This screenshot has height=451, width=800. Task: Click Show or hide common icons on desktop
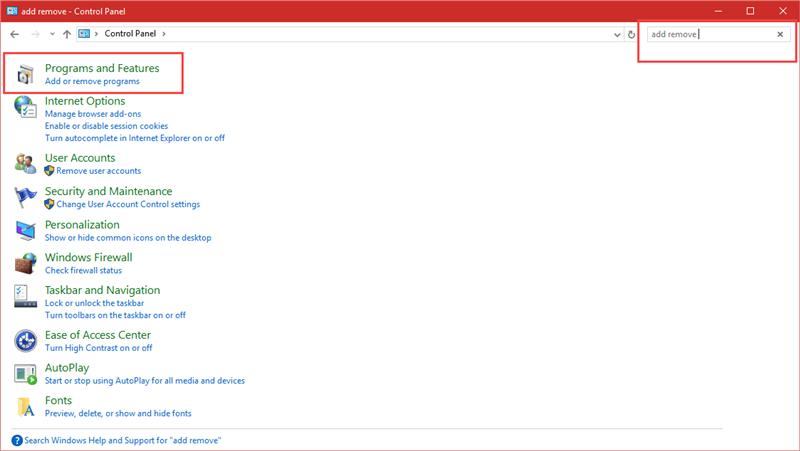(128, 238)
